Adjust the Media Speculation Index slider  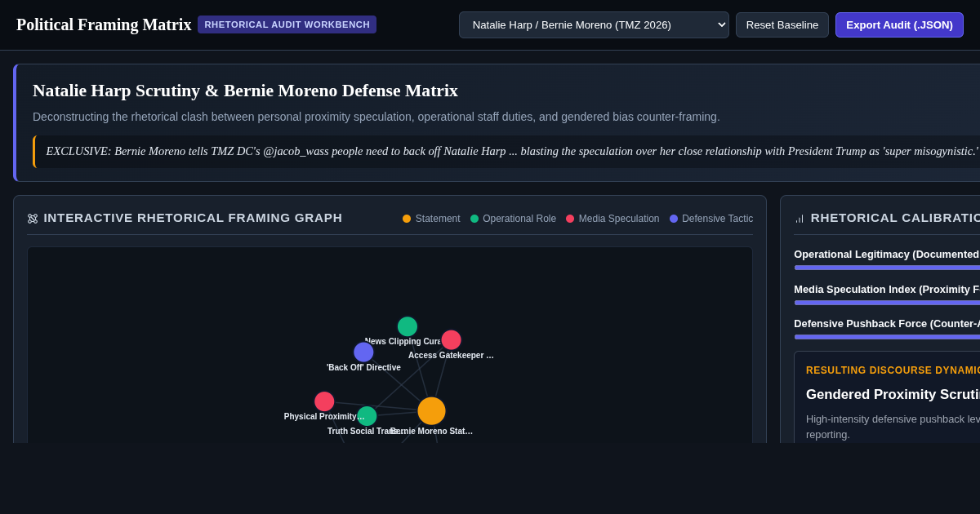[x=887, y=303]
